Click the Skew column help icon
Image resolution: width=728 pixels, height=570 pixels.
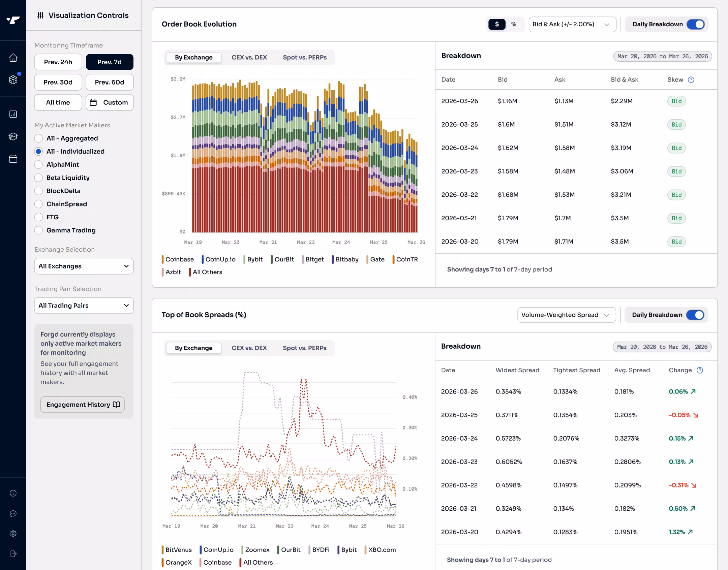tap(691, 80)
